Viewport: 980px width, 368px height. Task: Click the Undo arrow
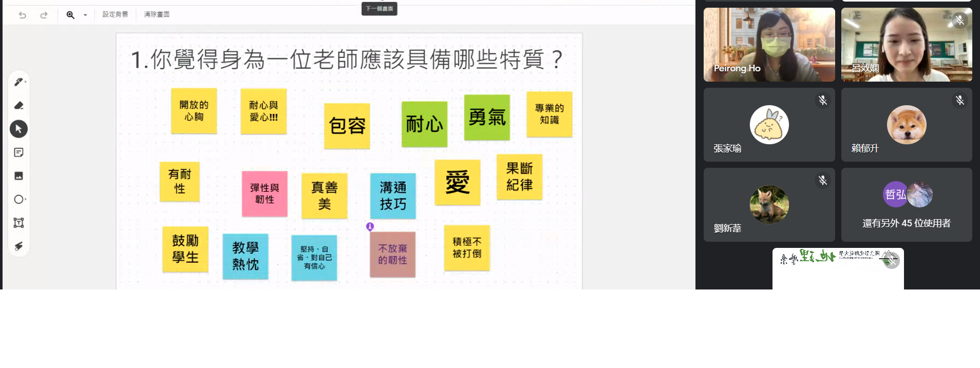[x=23, y=15]
